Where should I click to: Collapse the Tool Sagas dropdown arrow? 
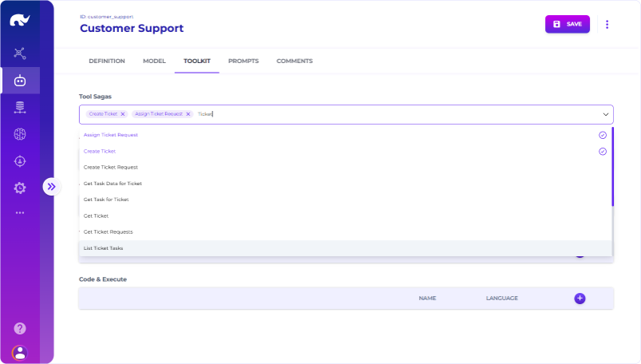point(605,114)
